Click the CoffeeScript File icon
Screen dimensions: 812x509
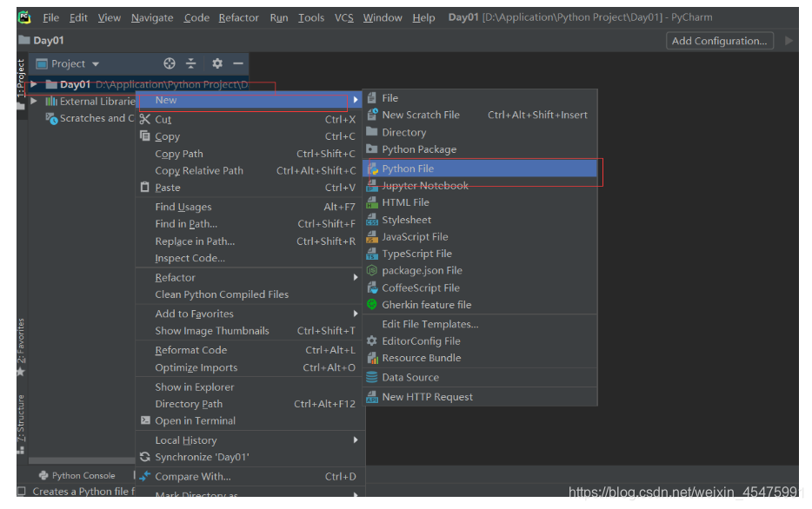(372, 288)
